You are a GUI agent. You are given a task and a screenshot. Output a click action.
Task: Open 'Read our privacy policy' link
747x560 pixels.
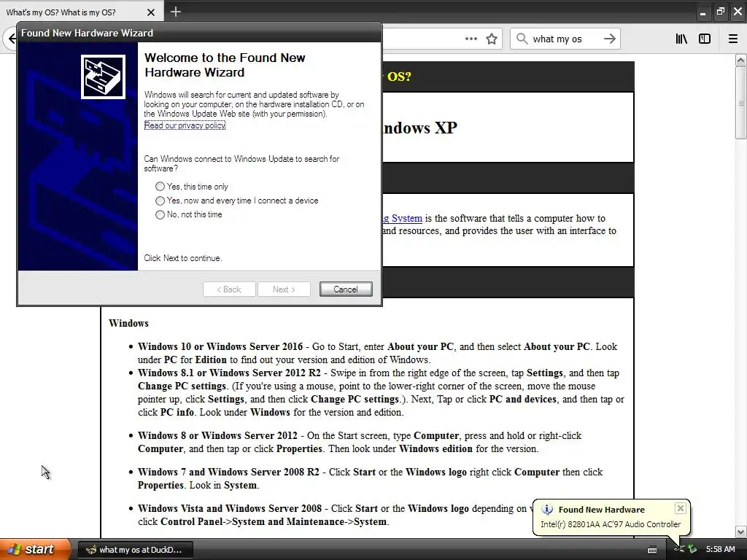click(x=185, y=125)
